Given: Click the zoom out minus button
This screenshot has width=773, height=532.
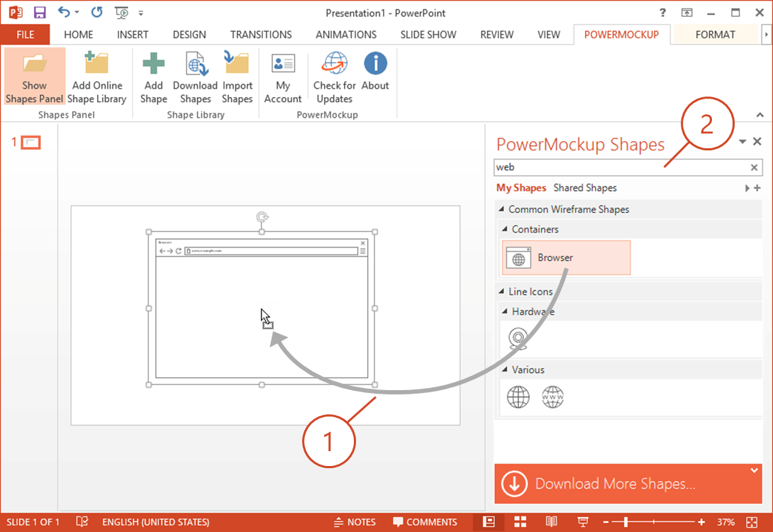Looking at the screenshot, I should pyautogui.click(x=606, y=521).
